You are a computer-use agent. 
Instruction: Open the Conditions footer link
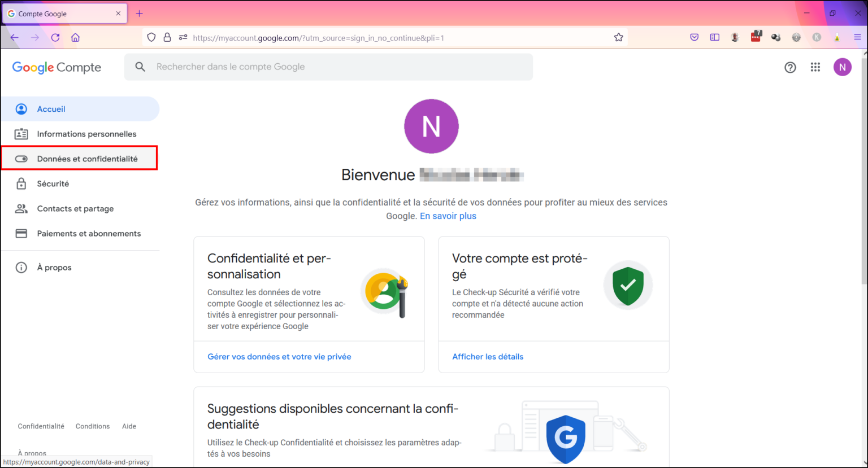[x=93, y=426]
